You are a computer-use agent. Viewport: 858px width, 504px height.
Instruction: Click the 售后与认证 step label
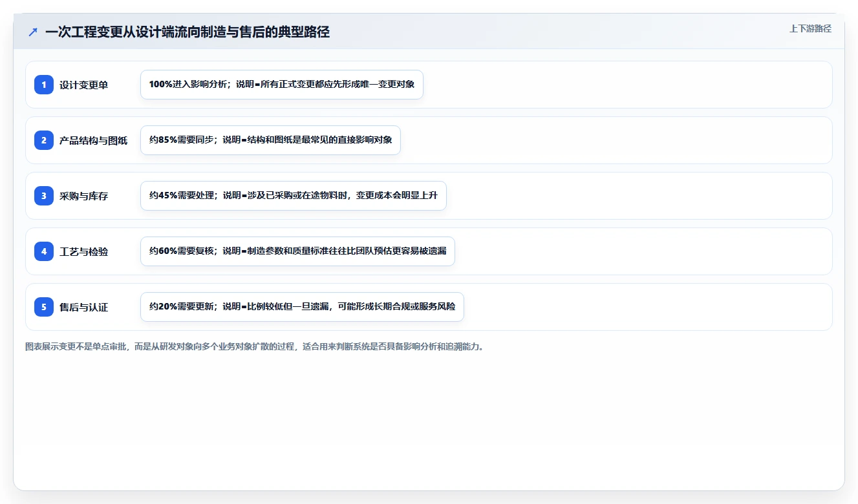tap(83, 307)
